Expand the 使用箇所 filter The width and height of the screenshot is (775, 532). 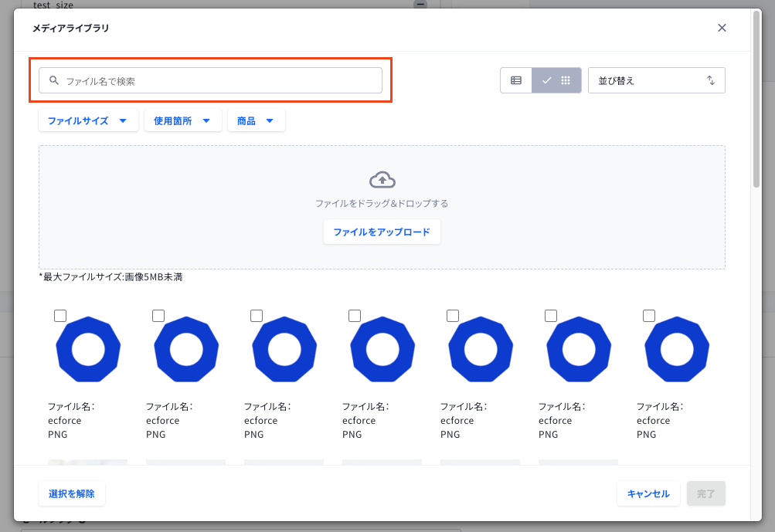182,120
